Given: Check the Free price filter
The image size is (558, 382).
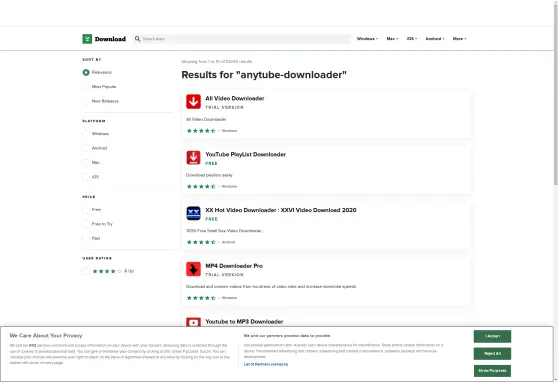Looking at the screenshot, I should point(86,210).
